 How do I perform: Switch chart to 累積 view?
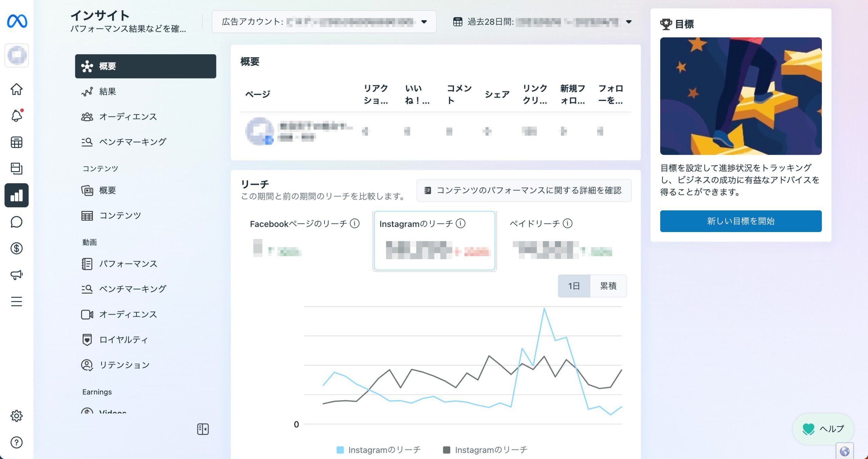608,286
